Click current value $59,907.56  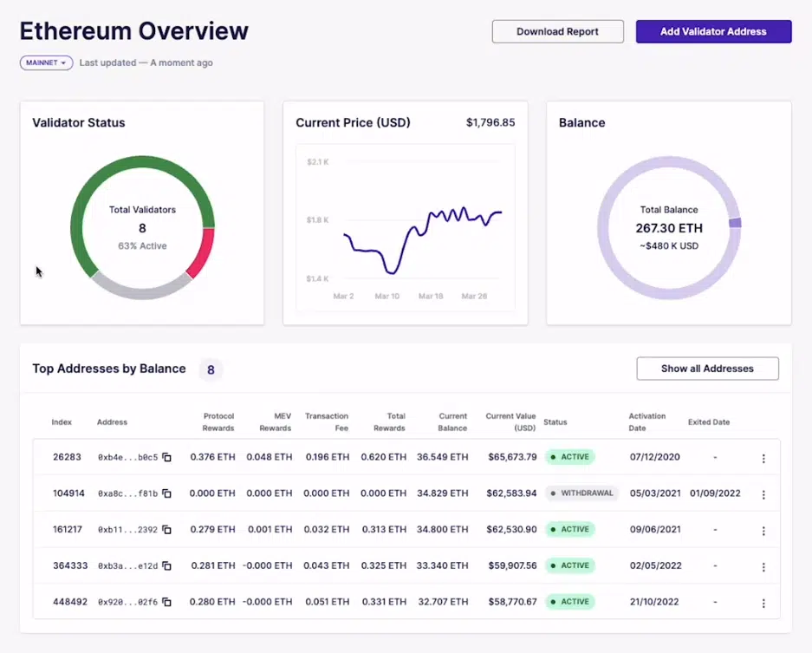(x=512, y=566)
